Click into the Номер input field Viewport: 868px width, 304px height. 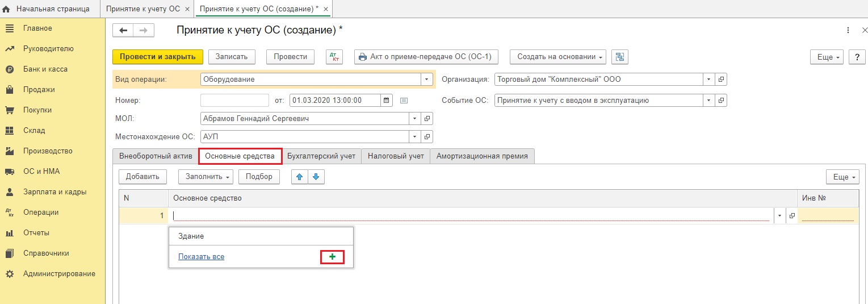234,101
